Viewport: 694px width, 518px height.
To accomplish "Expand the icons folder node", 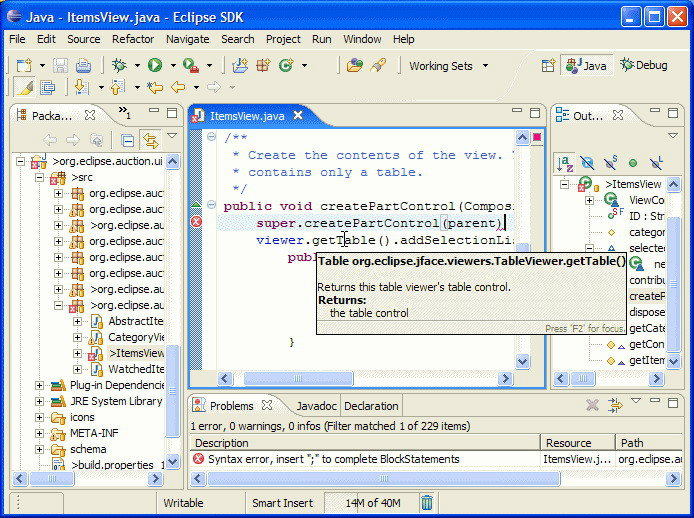I will 39,417.
